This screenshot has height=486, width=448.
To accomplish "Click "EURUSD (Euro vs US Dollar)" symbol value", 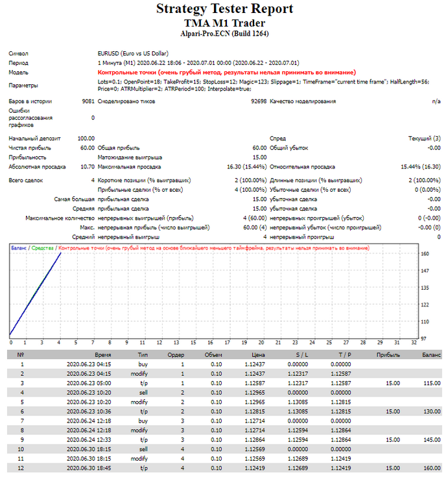I will tap(133, 54).
